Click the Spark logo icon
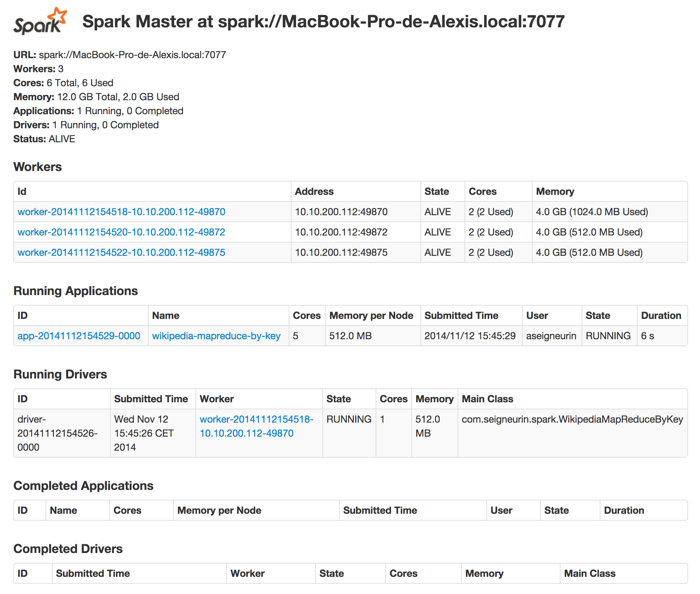Screen dimensions: 700x594 click(x=40, y=22)
